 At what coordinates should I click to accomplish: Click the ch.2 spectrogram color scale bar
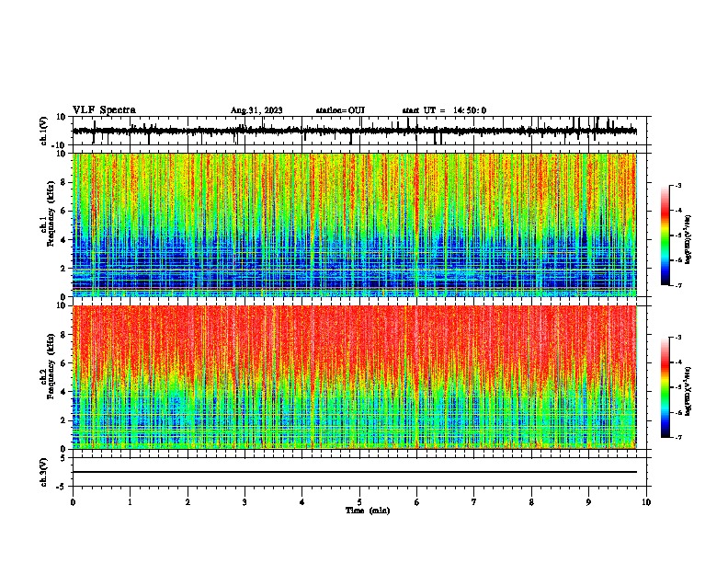665,387
